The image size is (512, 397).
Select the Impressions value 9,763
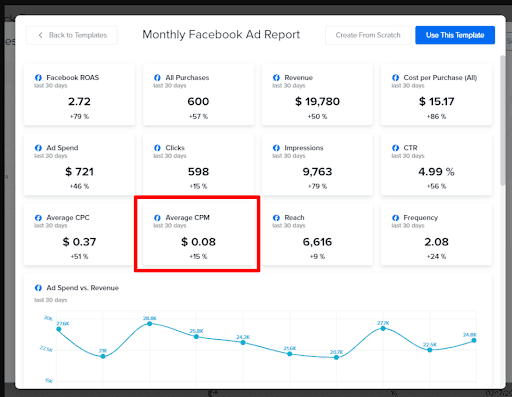point(317,172)
